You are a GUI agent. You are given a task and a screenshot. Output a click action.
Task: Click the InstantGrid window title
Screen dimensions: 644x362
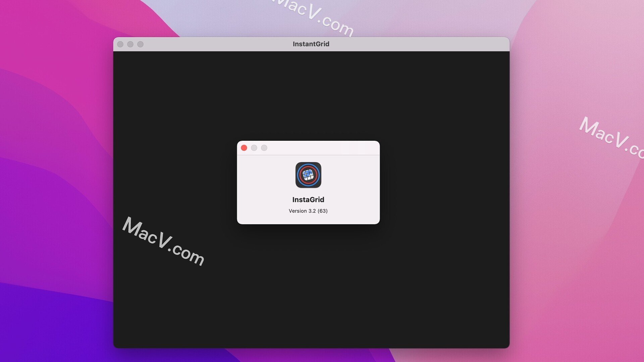point(311,44)
